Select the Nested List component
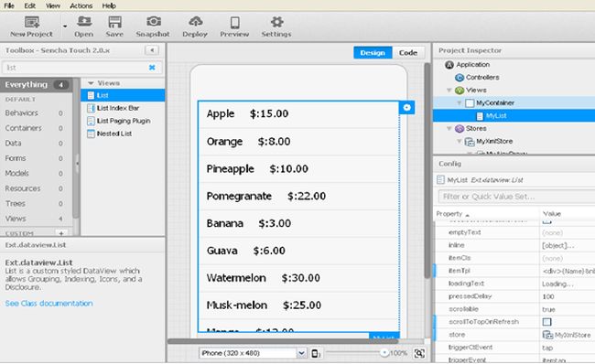 point(123,134)
